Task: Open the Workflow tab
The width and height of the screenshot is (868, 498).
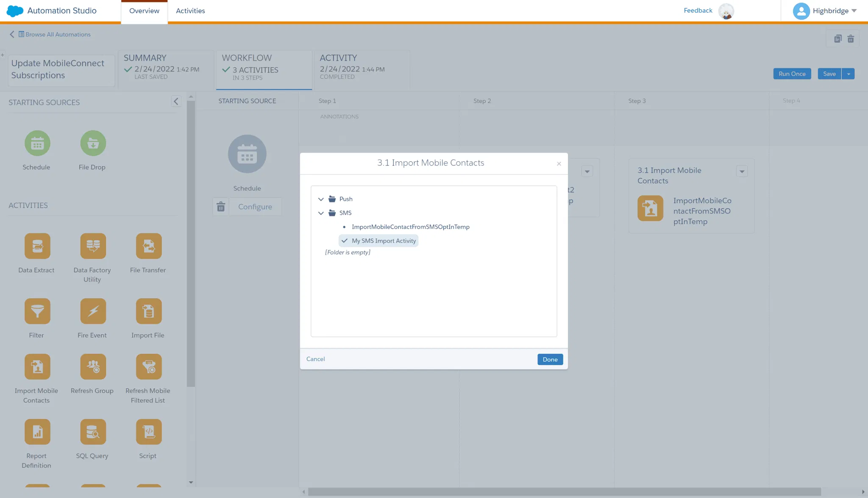Action: pos(264,68)
